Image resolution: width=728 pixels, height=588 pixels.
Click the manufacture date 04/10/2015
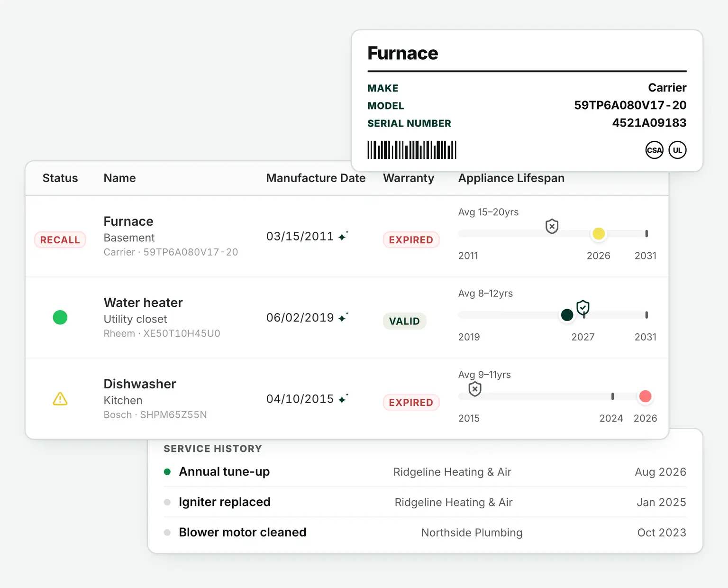coord(300,399)
